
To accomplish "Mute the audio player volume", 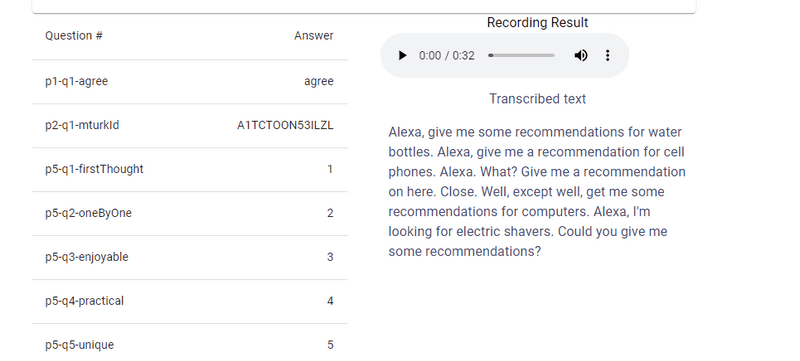I will pos(581,56).
